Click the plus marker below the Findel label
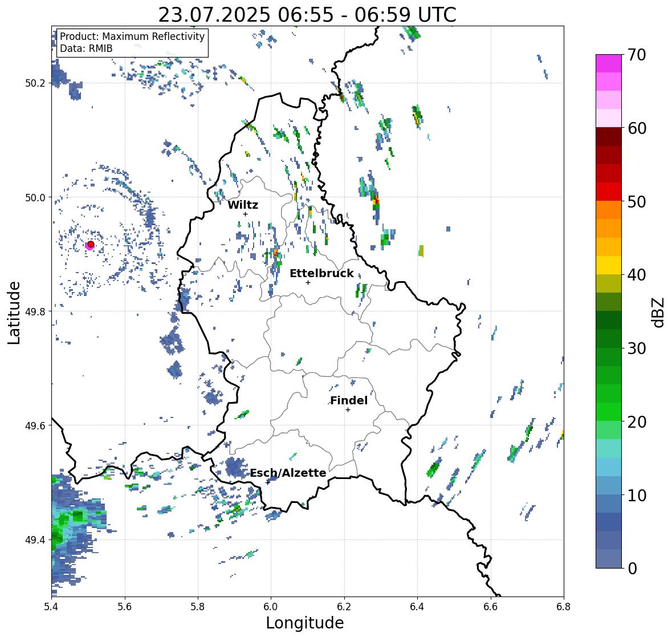The height and width of the screenshot is (637, 672). coord(348,410)
